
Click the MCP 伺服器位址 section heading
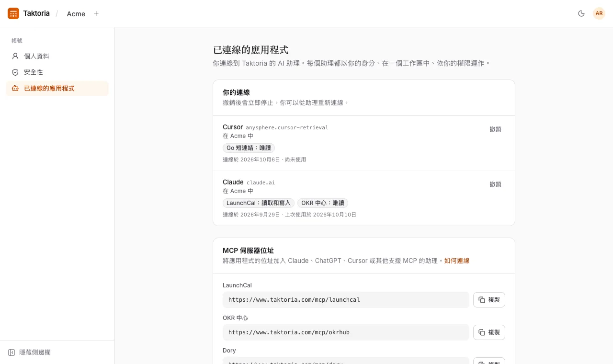(x=248, y=250)
